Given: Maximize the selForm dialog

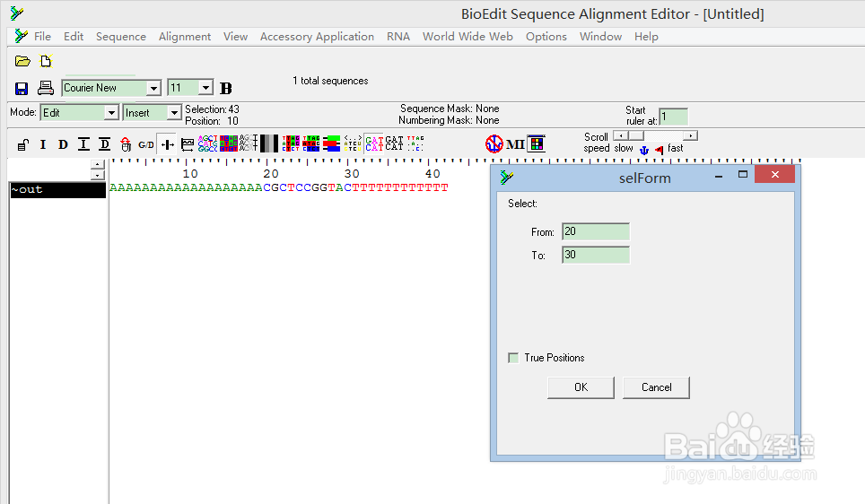Looking at the screenshot, I should pyautogui.click(x=743, y=175).
